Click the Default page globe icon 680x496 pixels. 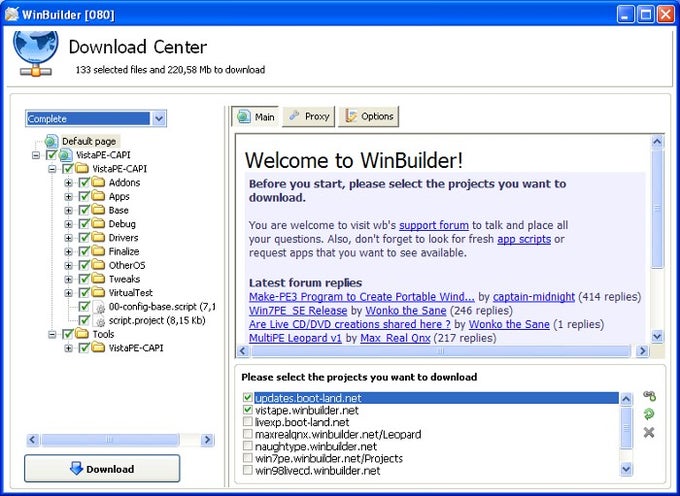52,141
